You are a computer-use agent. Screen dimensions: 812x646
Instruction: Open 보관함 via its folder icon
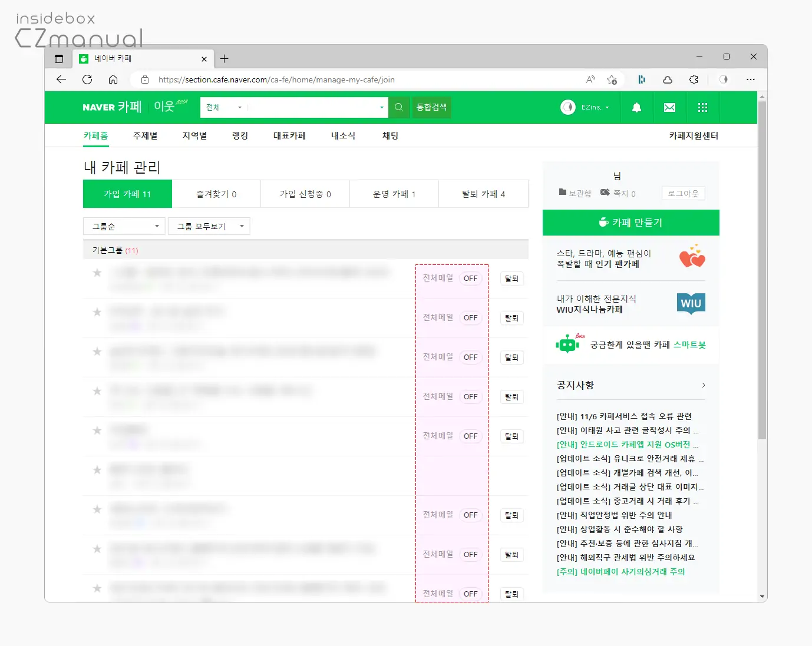(x=565, y=193)
